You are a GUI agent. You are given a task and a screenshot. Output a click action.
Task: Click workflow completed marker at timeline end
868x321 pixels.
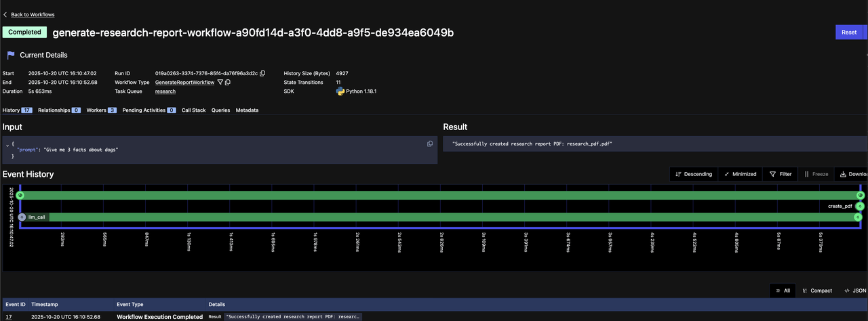tap(861, 195)
